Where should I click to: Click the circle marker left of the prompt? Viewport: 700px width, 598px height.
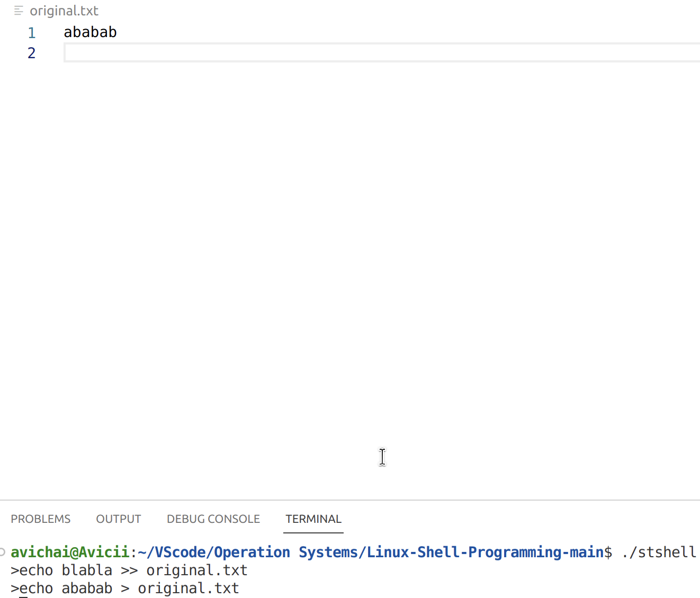3,551
